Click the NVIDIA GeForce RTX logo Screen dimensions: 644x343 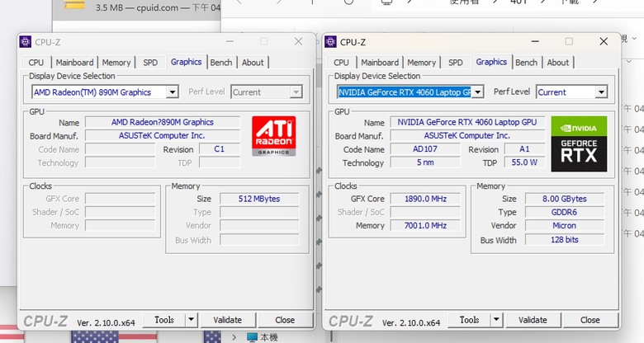click(x=579, y=143)
